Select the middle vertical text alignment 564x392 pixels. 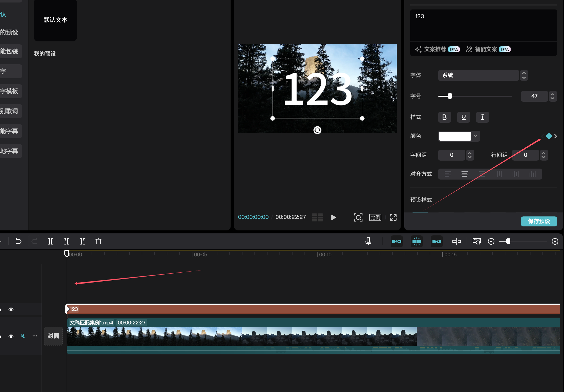pos(516,174)
